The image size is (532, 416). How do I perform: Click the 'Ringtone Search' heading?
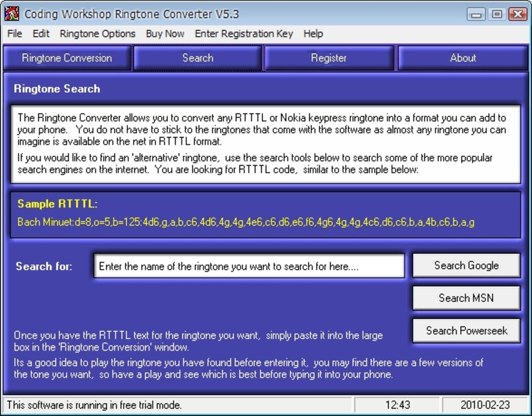click(x=57, y=88)
